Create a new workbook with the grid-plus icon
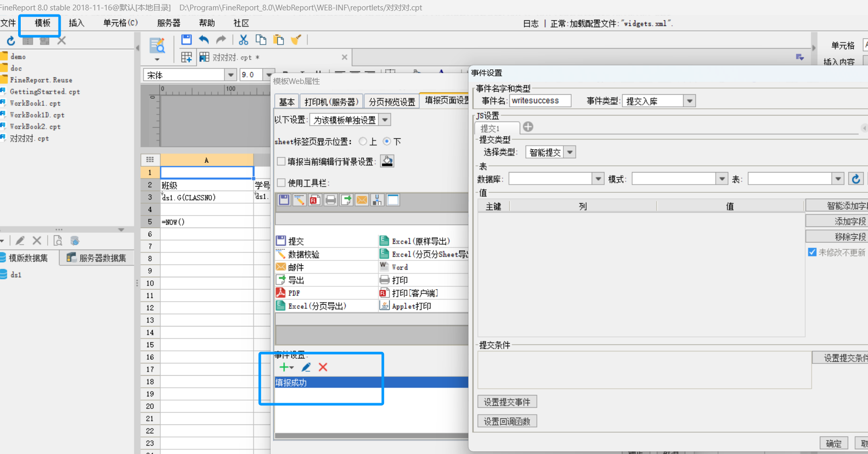The height and width of the screenshot is (454, 868). tap(187, 57)
